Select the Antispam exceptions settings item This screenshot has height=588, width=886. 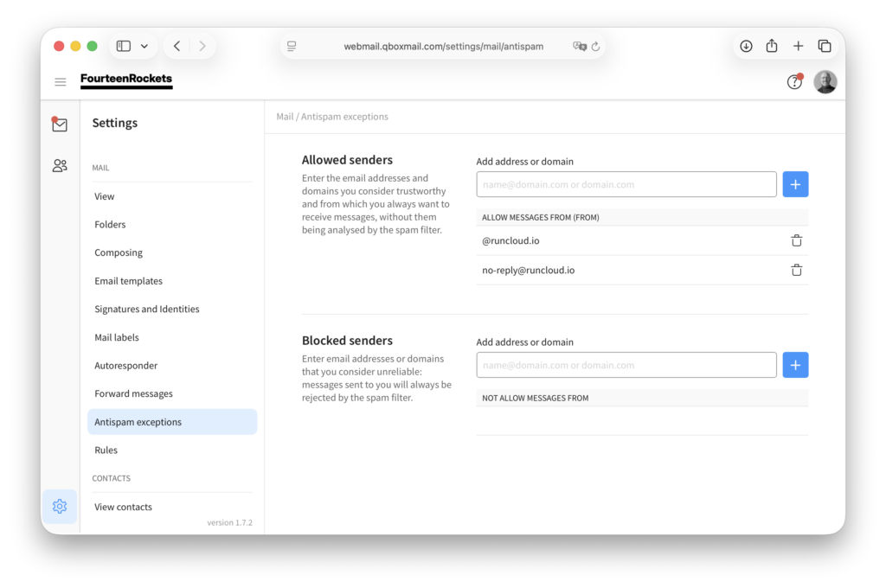pyautogui.click(x=172, y=422)
